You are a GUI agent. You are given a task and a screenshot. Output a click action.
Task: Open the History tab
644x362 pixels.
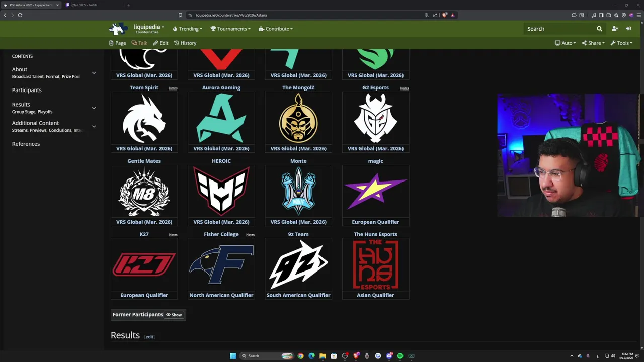[x=185, y=43]
